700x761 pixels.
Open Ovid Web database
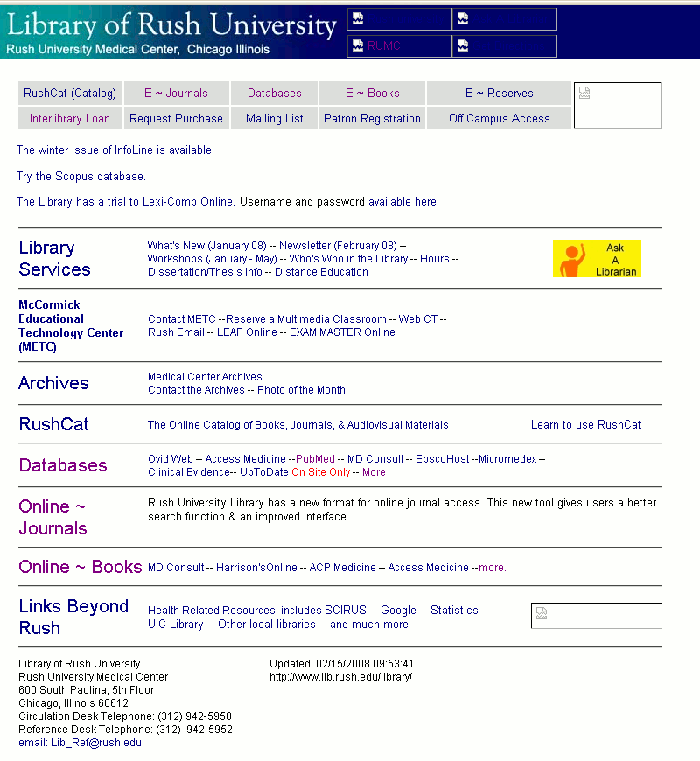click(x=171, y=458)
